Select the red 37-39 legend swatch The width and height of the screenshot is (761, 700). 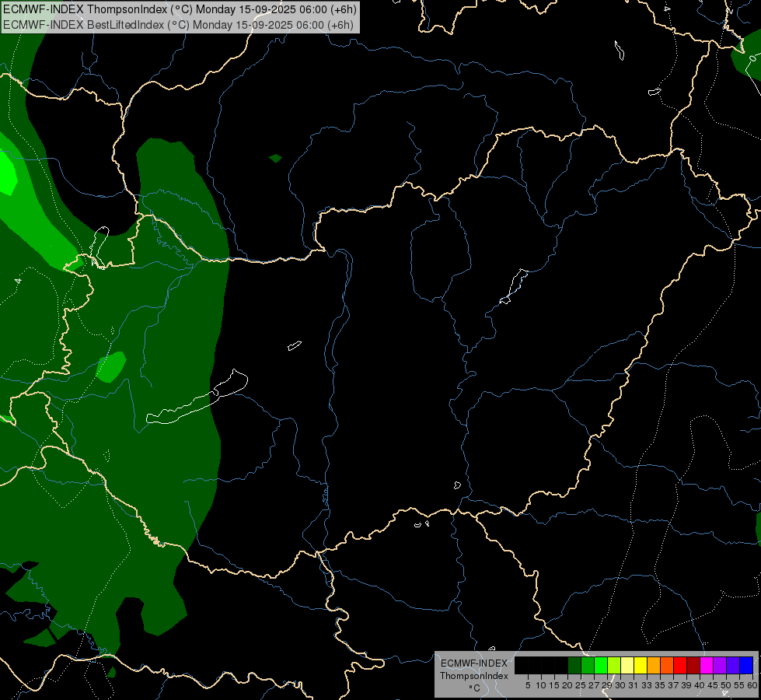680,665
